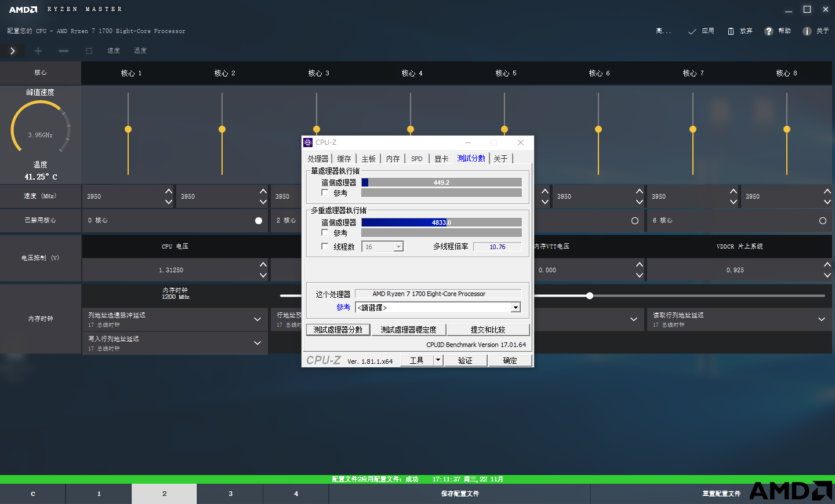This screenshot has height=504, width=835.
Task: Increase Core 2 speed with the up arrow
Action: point(263,191)
